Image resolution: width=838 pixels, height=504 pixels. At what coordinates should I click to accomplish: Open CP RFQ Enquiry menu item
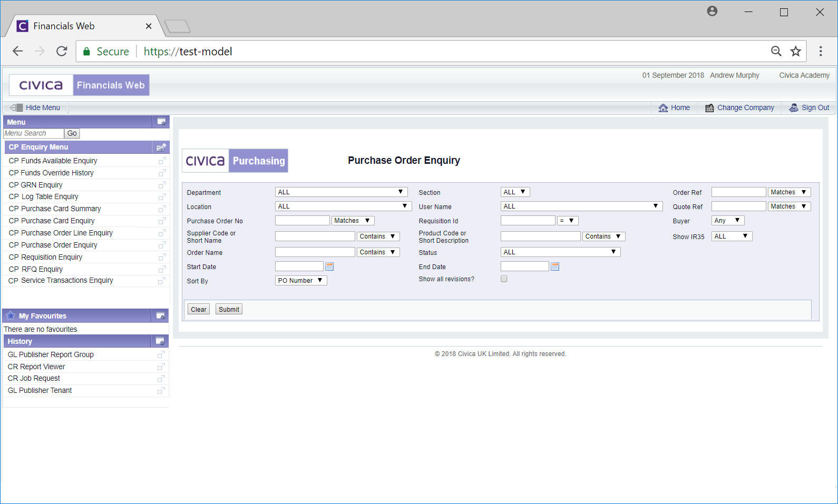point(36,269)
